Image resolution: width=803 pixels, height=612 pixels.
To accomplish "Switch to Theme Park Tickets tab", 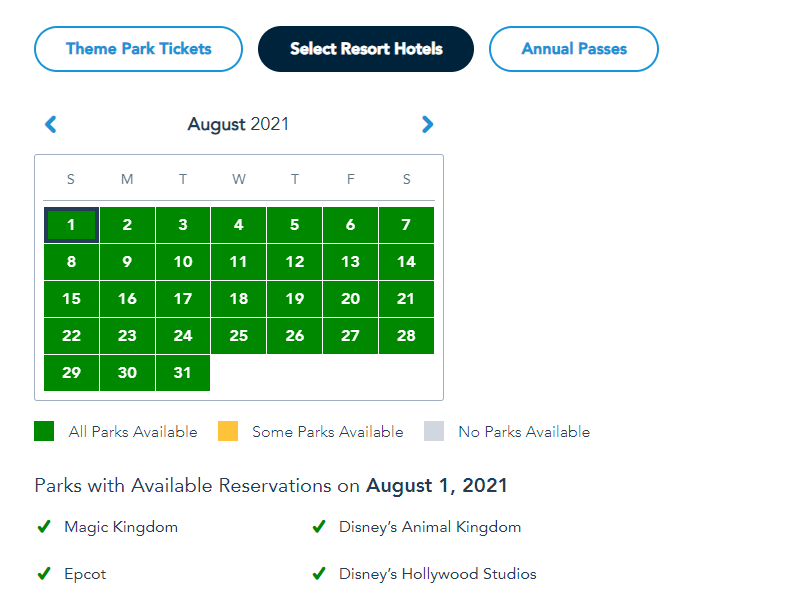I will 138,49.
